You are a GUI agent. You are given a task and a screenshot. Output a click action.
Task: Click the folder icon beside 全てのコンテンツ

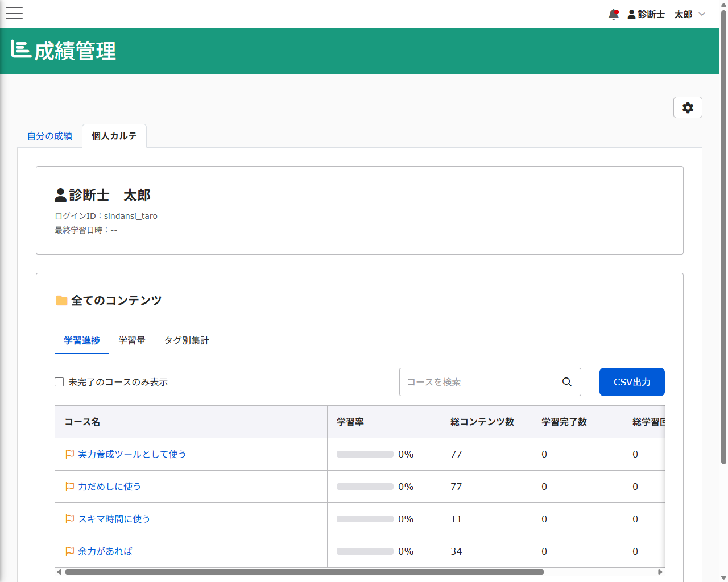coord(61,300)
